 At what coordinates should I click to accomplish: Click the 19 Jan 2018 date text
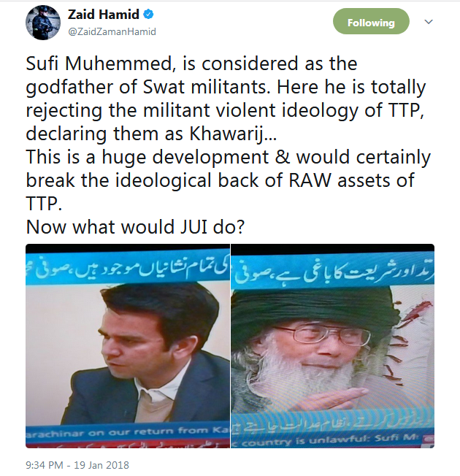(x=101, y=465)
